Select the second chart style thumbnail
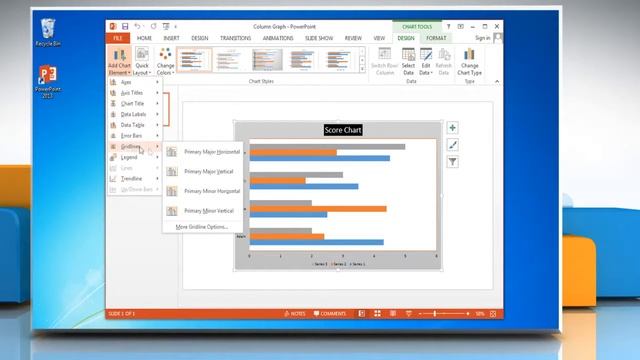This screenshot has width=640, height=360. pos(230,60)
